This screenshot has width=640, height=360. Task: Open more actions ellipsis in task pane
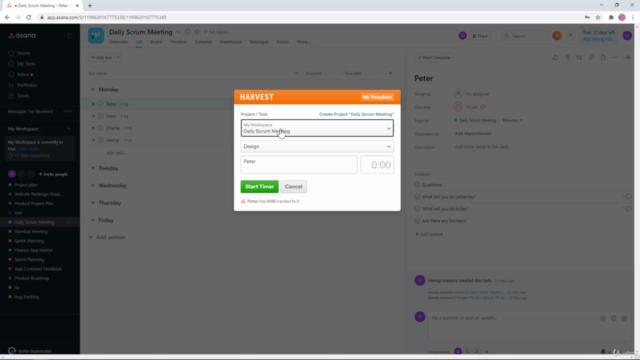coord(615,58)
